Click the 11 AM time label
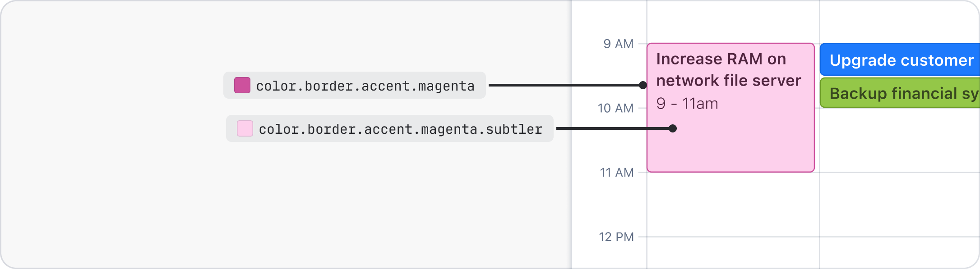Viewport: 980px width, 269px height. click(616, 173)
